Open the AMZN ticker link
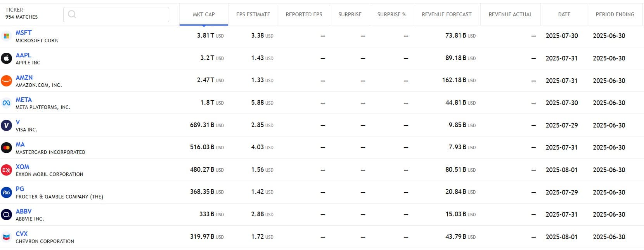The width and height of the screenshot is (644, 250). [x=24, y=78]
